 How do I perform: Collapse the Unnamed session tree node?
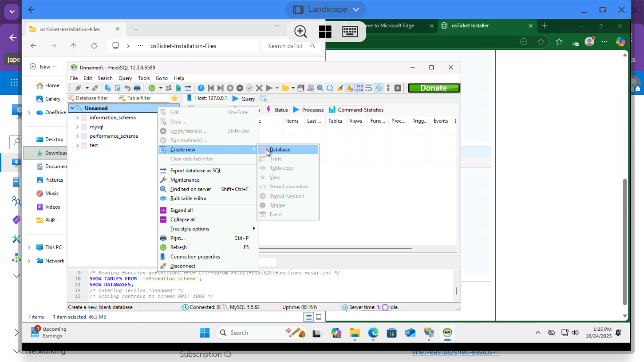(x=72, y=108)
